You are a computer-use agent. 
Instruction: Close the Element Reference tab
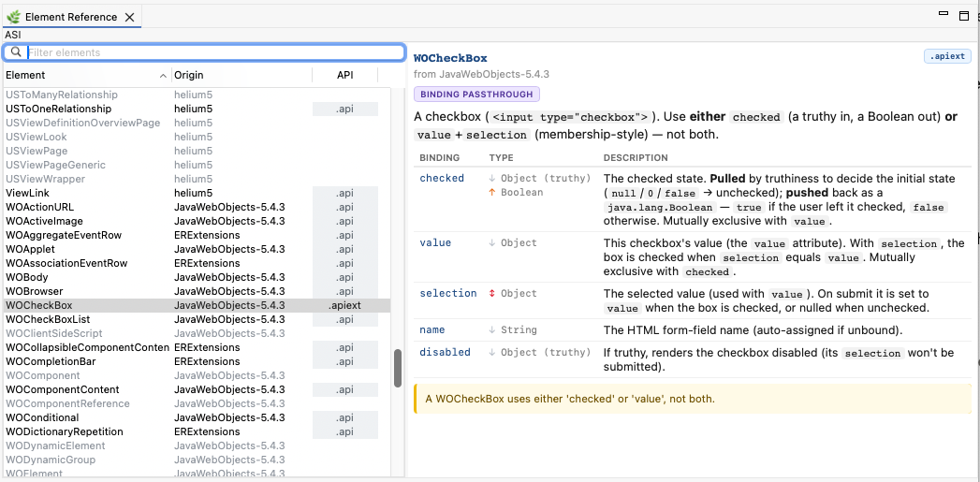(x=130, y=17)
